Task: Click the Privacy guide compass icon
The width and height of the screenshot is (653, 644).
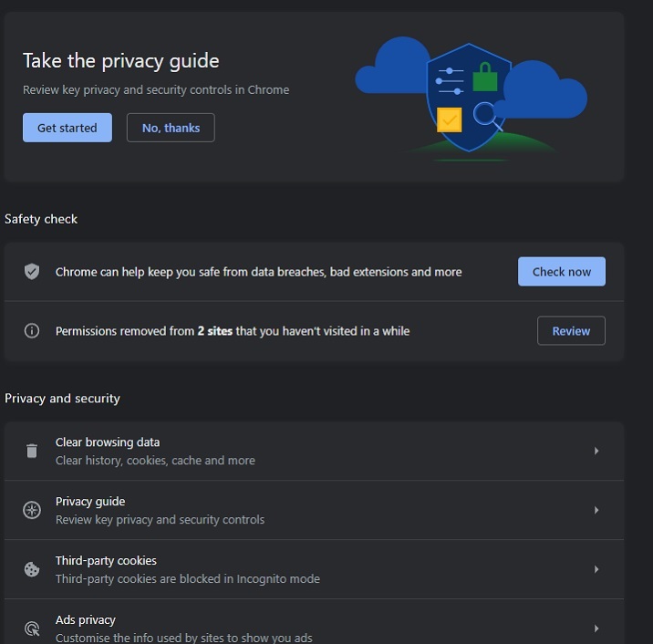Action: tap(32, 510)
